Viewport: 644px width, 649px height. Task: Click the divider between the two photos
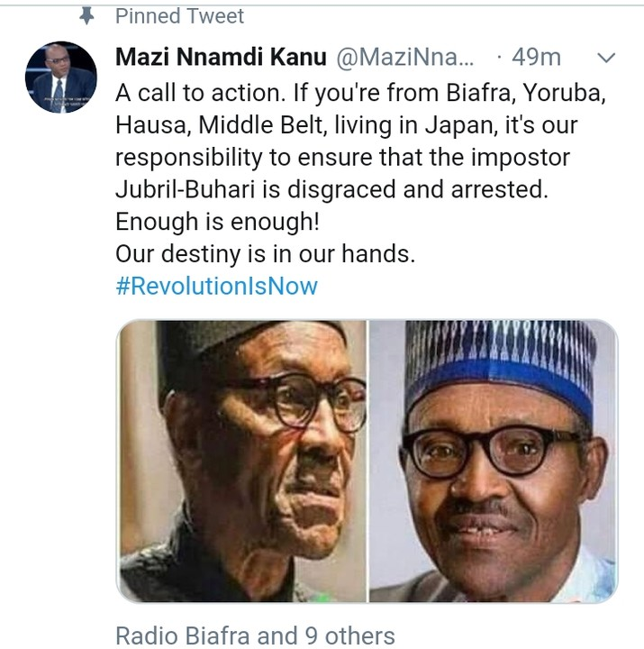click(368, 461)
